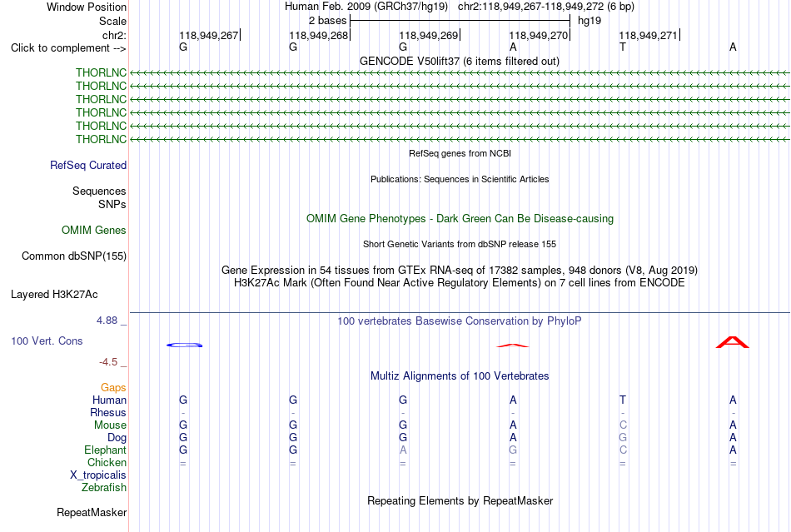Click the chr2:118,949,267-118,949,272 (6 bp) position text
791x532 pixels.
(546, 7)
